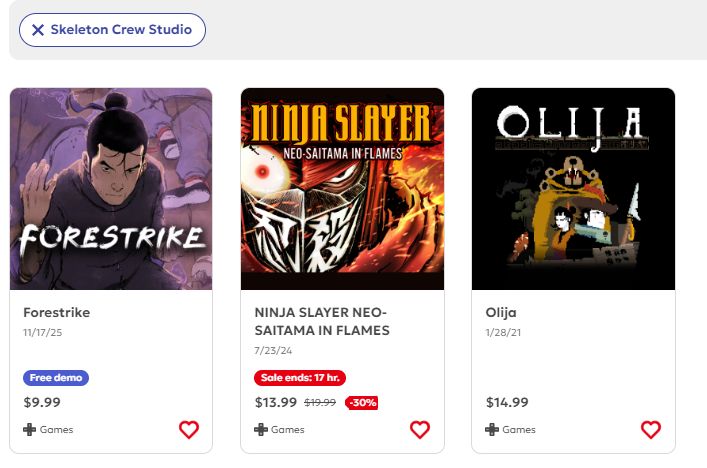Toggle Olija wish list heart
The width and height of the screenshot is (707, 468).
tap(651, 430)
